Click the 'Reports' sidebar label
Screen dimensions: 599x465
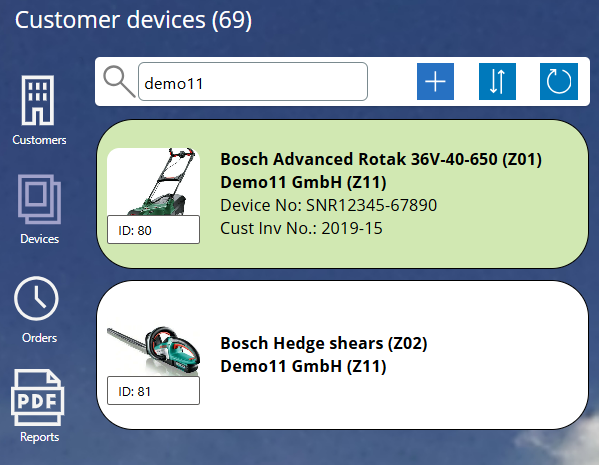[39, 437]
